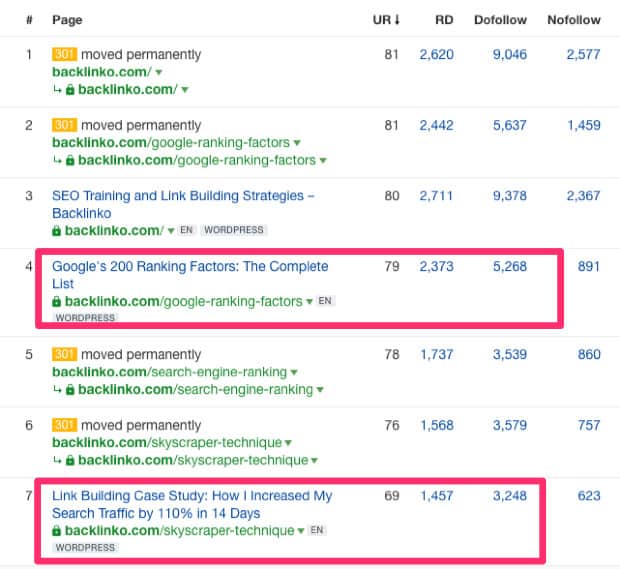The height and width of the screenshot is (569, 620).
Task: Click EN language tag in row 3
Action: click(x=186, y=230)
